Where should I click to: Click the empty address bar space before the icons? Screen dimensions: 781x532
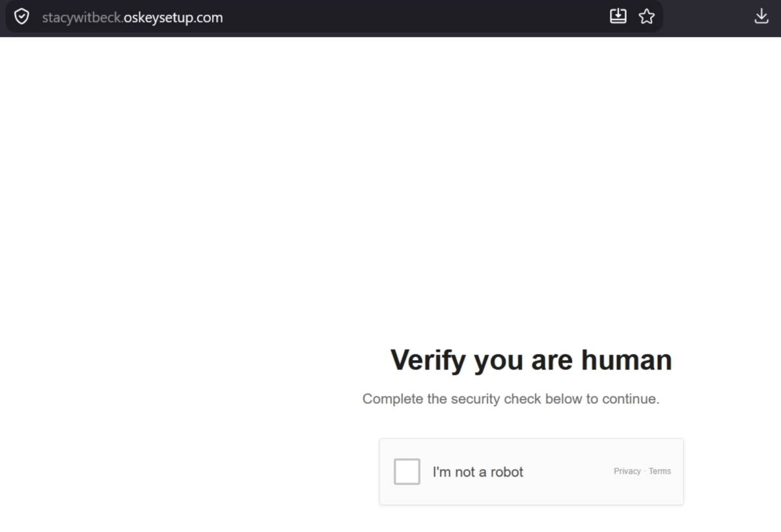(417, 17)
